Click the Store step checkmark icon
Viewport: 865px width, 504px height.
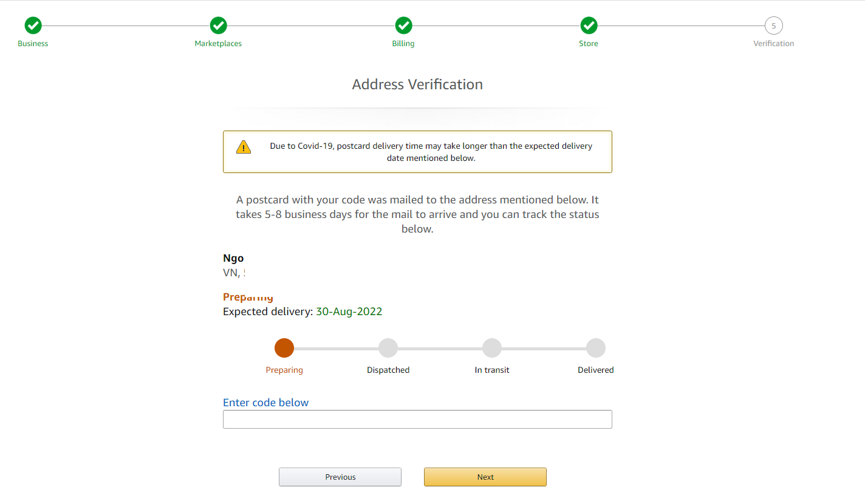coord(589,26)
